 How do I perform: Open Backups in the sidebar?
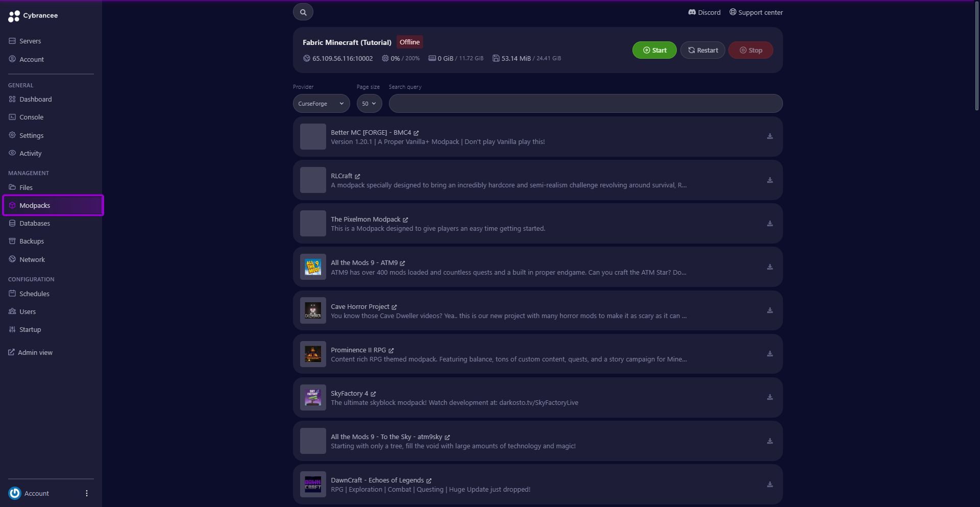point(32,242)
